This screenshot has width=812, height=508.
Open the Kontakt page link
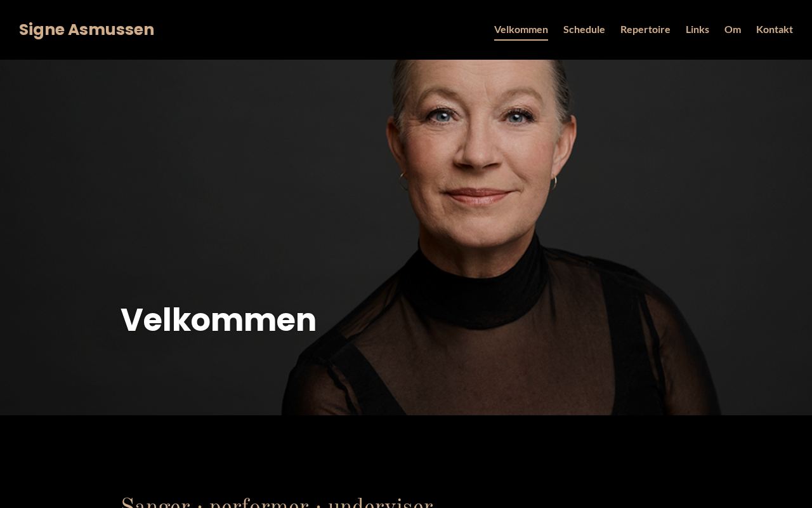coord(775,29)
